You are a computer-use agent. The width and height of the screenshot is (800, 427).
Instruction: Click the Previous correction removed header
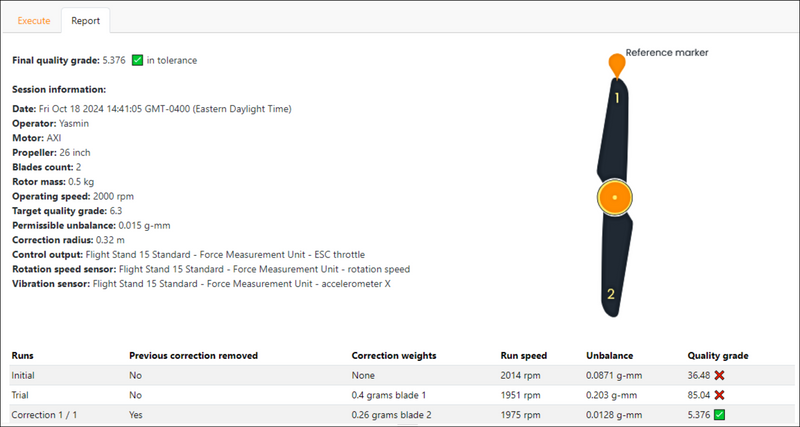[194, 355]
